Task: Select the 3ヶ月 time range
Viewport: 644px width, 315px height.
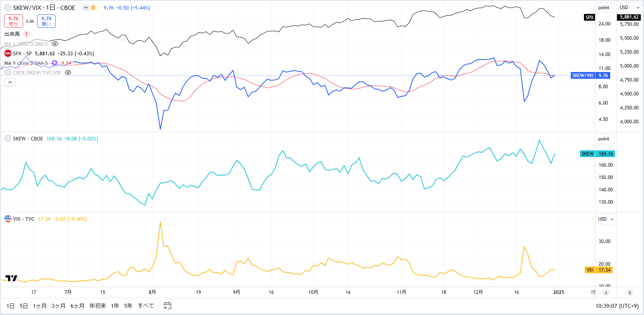Action: coord(58,306)
